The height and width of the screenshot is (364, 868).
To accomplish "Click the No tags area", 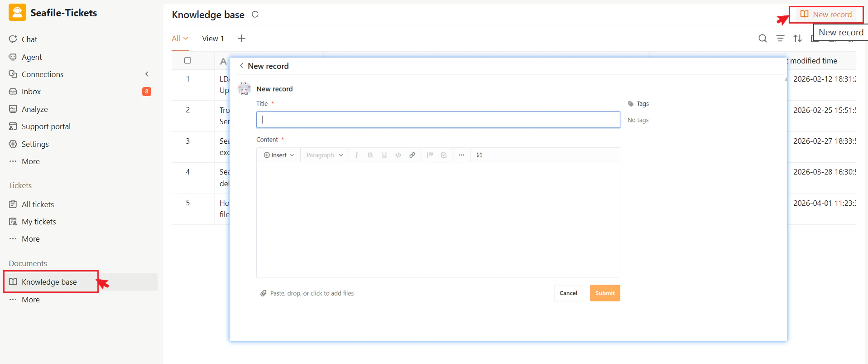I will [638, 120].
